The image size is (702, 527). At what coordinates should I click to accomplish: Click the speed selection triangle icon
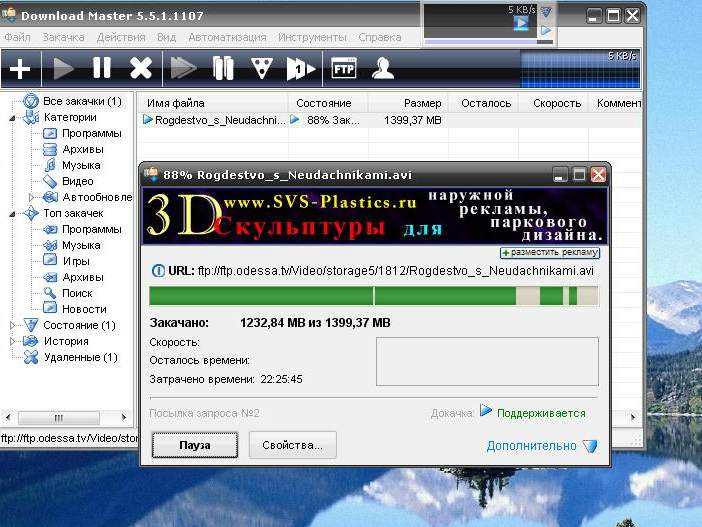tap(261, 69)
